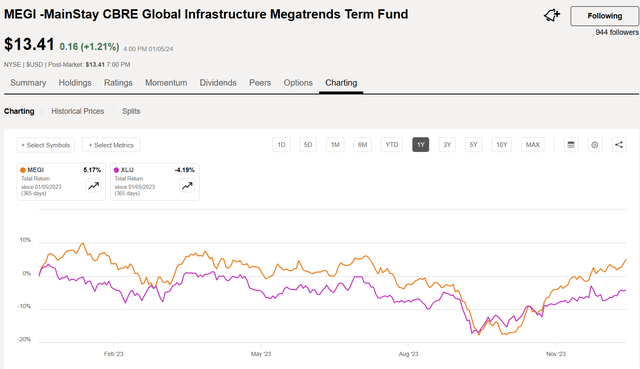Select the 1Y time range
Viewport: 640px width, 369px height.
click(420, 144)
